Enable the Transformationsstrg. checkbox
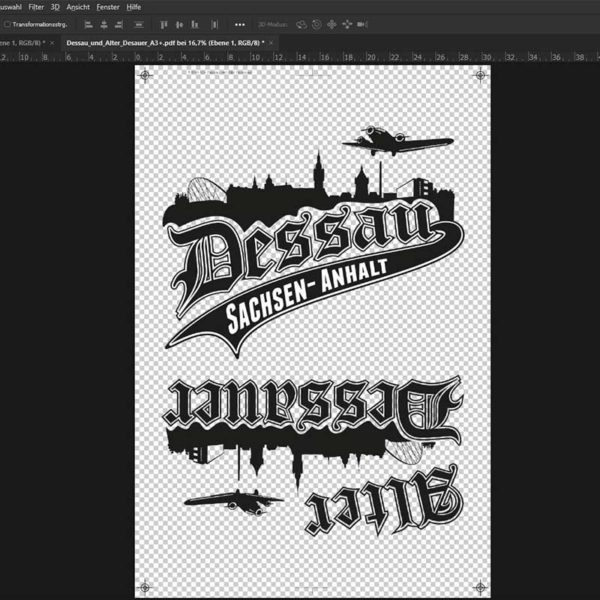Image resolution: width=600 pixels, height=600 pixels. tap(7, 24)
